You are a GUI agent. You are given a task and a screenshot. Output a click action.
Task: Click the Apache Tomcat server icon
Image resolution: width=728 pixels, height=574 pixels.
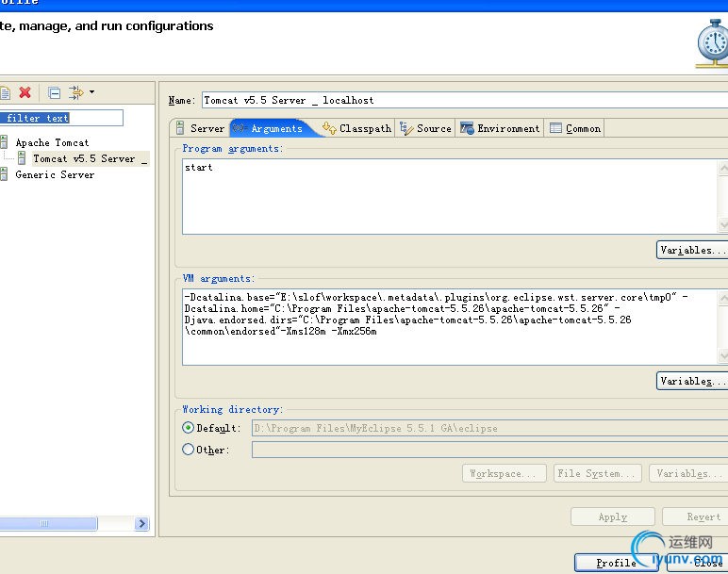coord(4,142)
